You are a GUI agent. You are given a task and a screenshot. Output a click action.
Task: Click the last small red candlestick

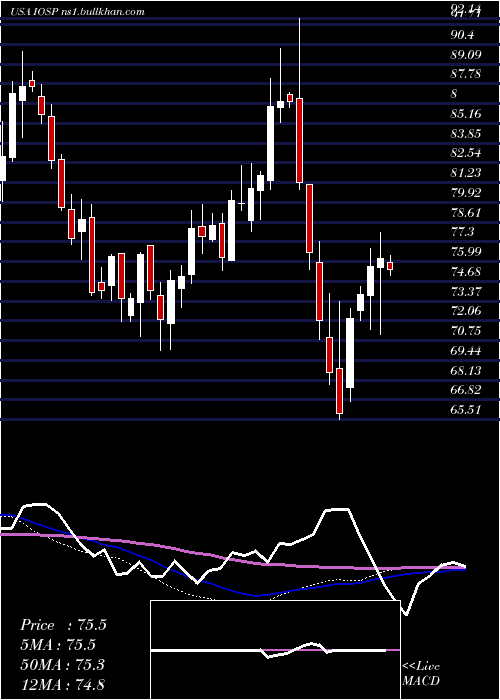coord(390,266)
